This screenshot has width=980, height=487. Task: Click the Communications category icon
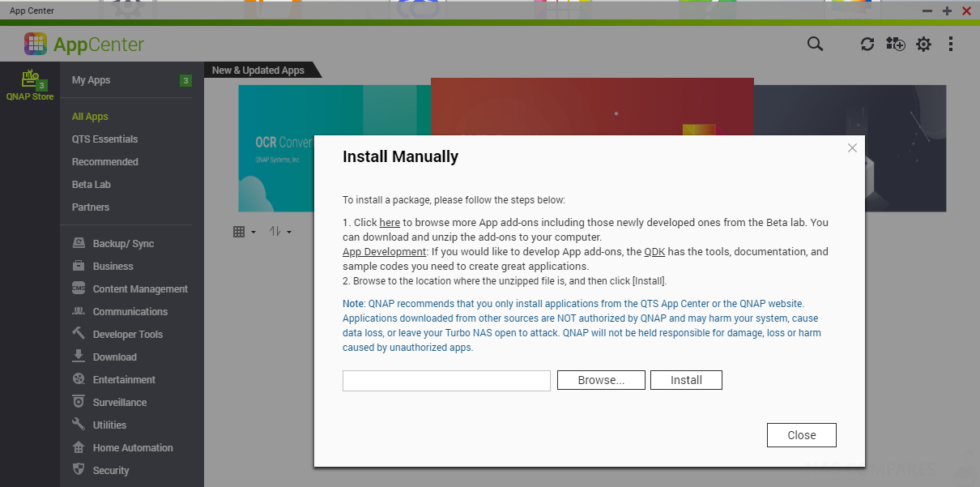coord(79,311)
